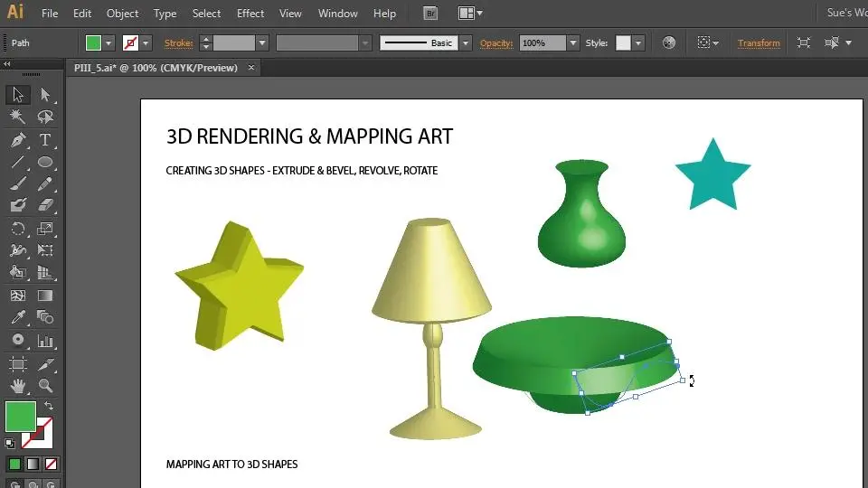The height and width of the screenshot is (488, 868).
Task: Click the Opacity panel link
Action: 496,43
